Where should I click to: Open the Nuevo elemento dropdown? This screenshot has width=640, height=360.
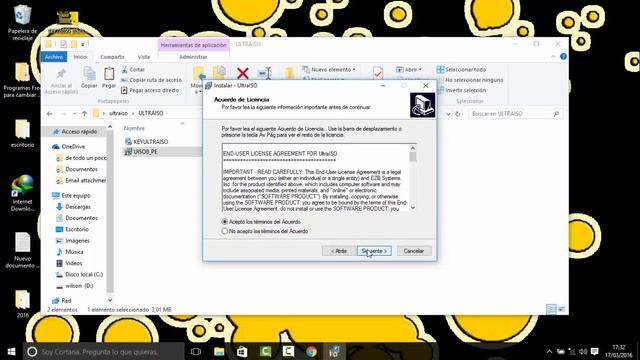click(329, 69)
